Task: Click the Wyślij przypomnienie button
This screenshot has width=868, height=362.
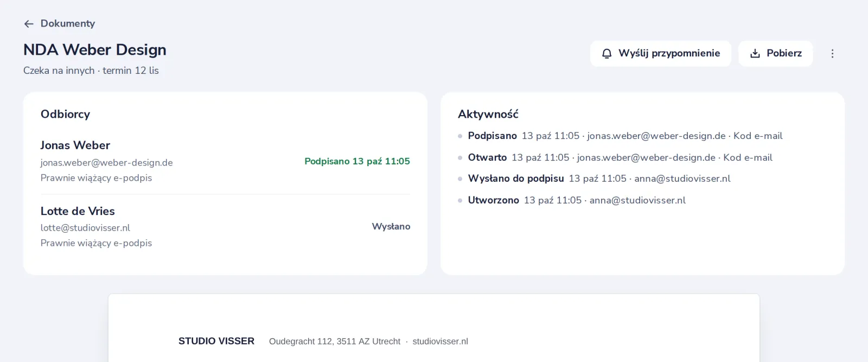Action: [x=660, y=53]
